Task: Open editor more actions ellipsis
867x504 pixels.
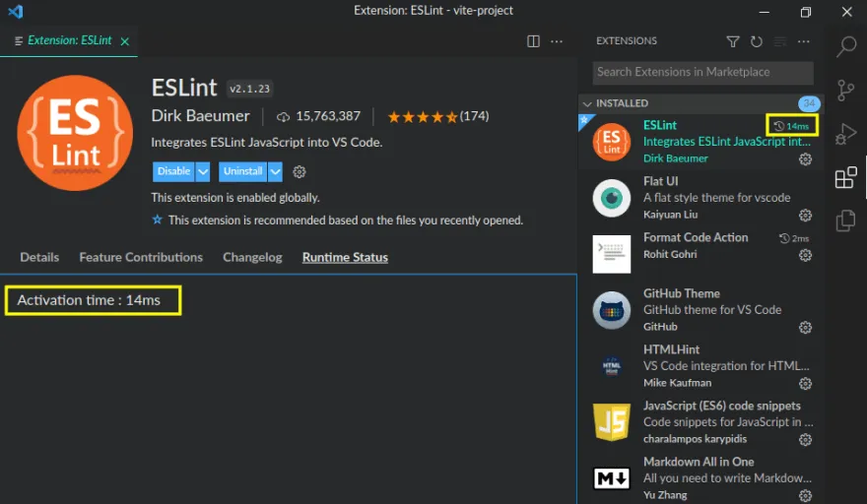Action: tap(557, 41)
